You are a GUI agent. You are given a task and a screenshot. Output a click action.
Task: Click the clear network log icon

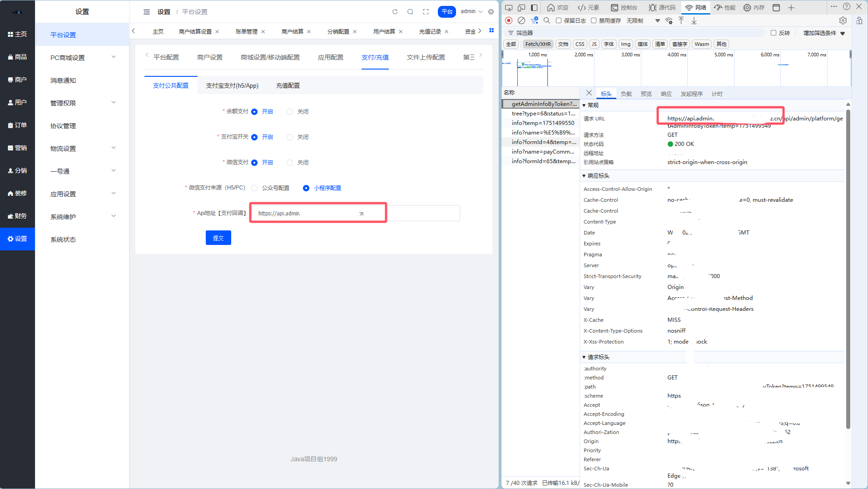(521, 20)
